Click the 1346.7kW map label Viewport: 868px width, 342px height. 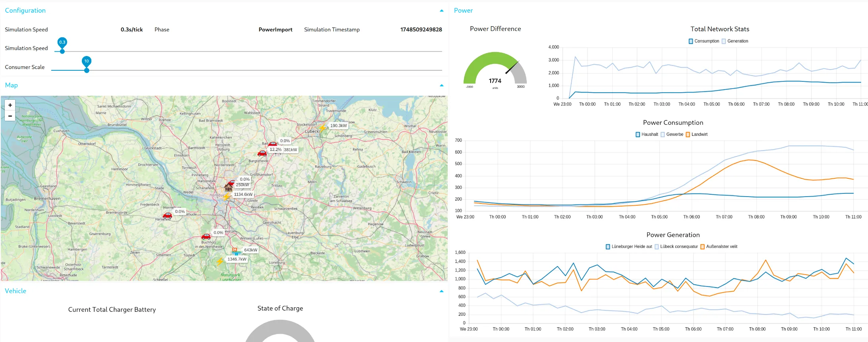pos(237,259)
